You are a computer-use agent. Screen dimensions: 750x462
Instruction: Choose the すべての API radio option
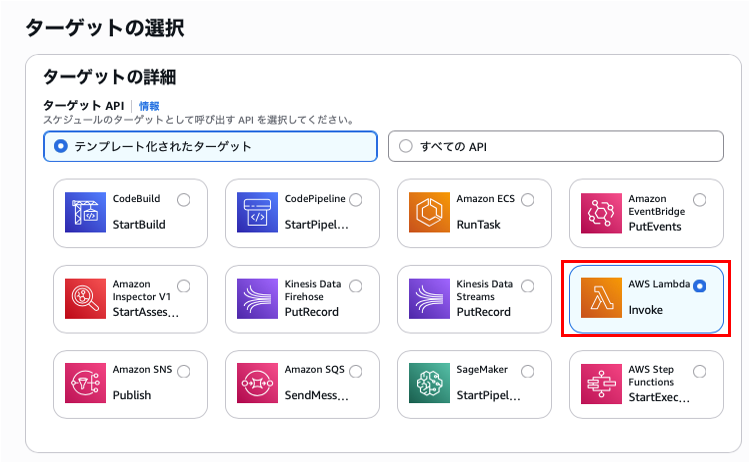(556, 146)
